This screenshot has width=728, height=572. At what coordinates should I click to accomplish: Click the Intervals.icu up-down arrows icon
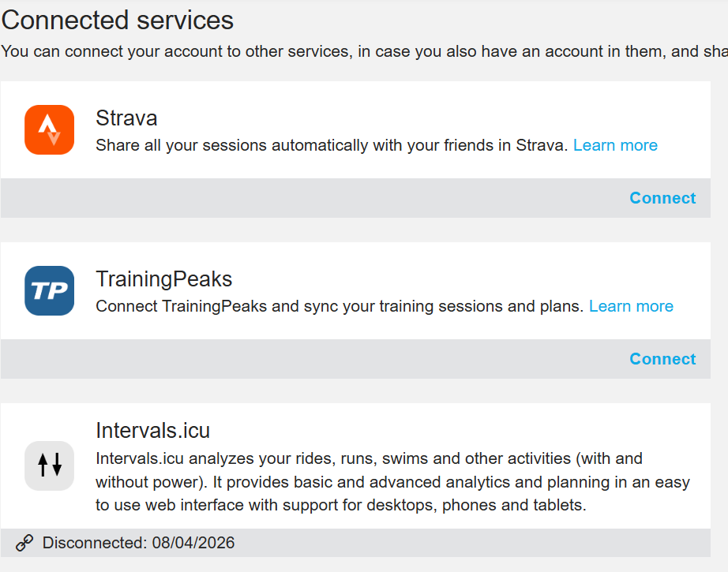coord(49,465)
